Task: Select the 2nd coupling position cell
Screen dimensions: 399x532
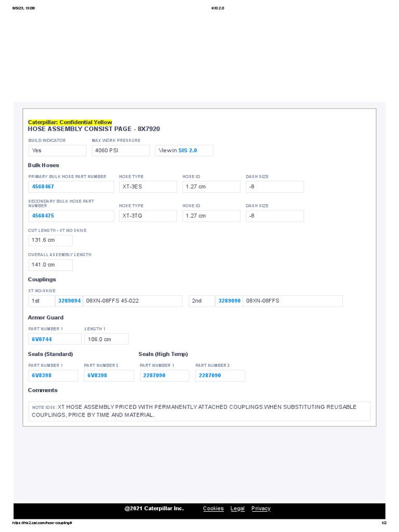Action: pos(202,301)
